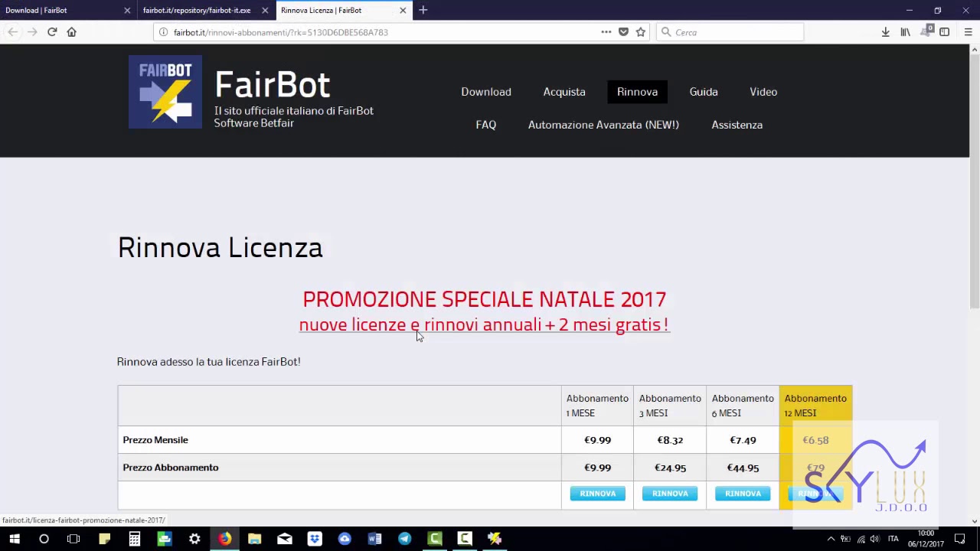Image resolution: width=980 pixels, height=551 pixels.
Task: Open Cortana search circle
Action: (44, 539)
